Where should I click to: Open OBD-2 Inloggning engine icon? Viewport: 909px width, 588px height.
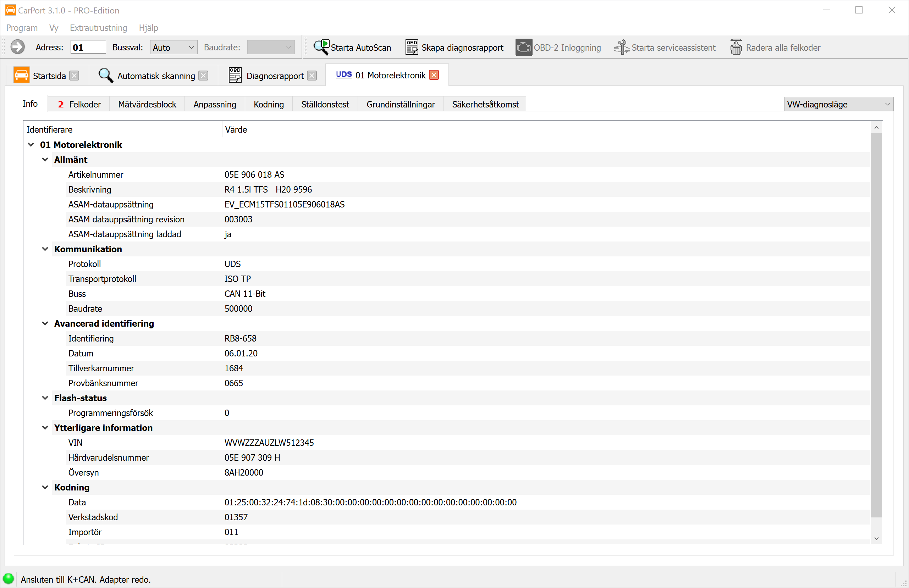523,48
